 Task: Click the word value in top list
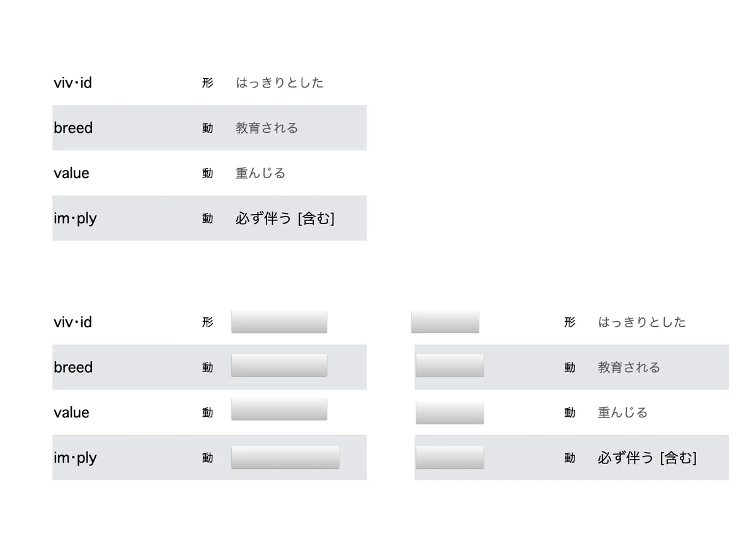(x=71, y=173)
